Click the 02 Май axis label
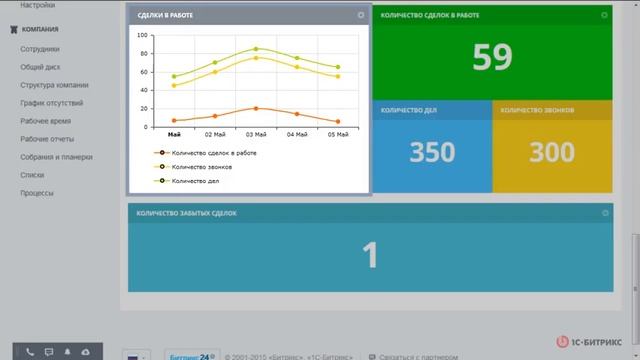This screenshot has width=640, height=360. pyautogui.click(x=215, y=134)
